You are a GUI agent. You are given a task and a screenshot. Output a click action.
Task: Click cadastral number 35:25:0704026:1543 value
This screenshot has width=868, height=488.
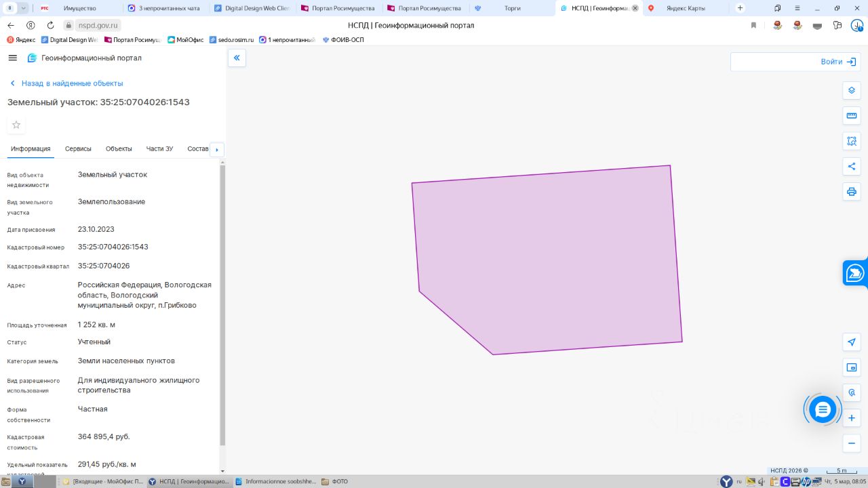coord(113,247)
